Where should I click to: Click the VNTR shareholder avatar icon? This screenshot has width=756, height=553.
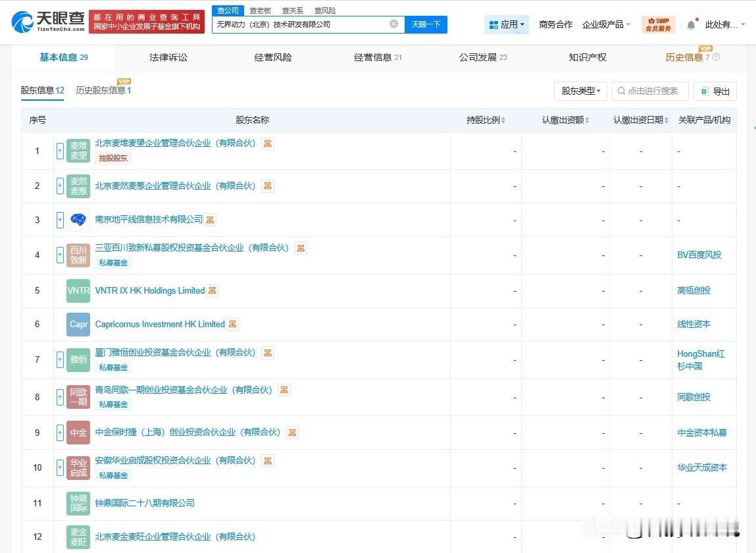click(x=78, y=290)
